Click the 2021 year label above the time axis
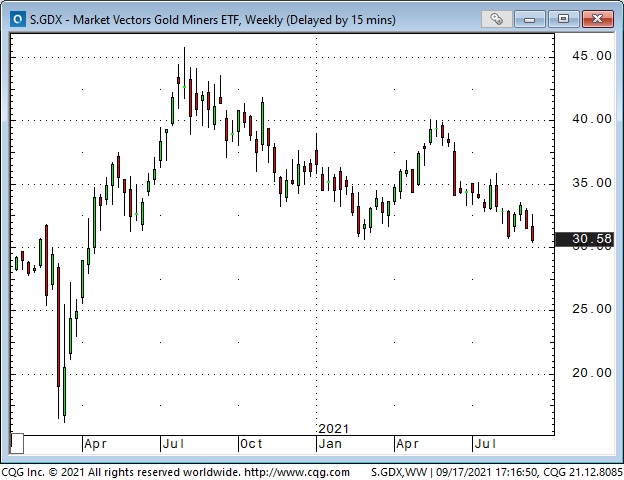Image resolution: width=624 pixels, height=480 pixels. 333,429
